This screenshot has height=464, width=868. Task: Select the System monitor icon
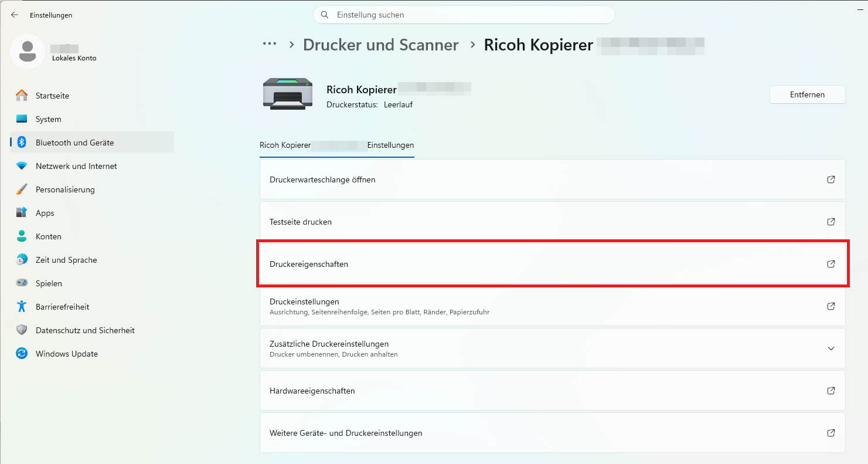click(22, 119)
